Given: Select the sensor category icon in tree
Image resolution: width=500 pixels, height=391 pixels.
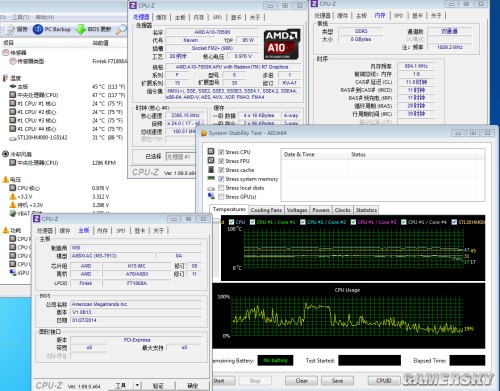Looking at the screenshot, I should click(5, 52).
